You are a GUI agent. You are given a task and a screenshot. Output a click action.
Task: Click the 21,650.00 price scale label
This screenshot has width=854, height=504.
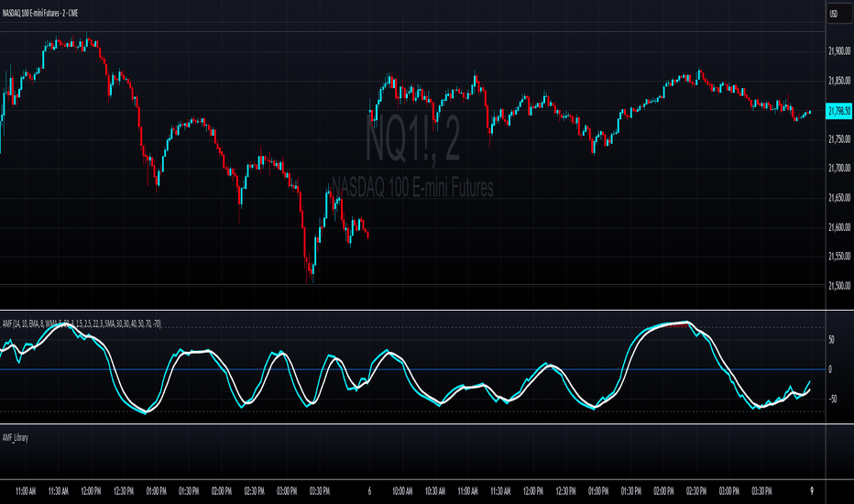pyautogui.click(x=839, y=198)
